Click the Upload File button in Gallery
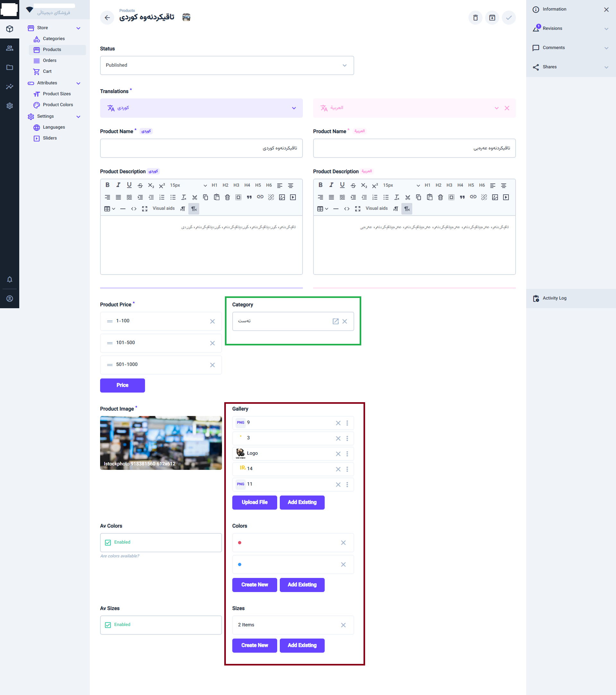This screenshot has height=695, width=616. point(254,502)
